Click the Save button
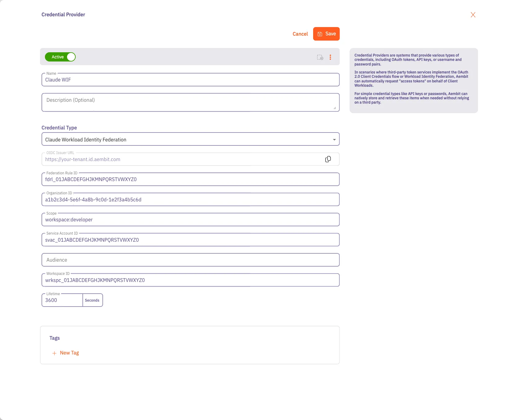The width and height of the screenshot is (518, 420). tap(326, 34)
